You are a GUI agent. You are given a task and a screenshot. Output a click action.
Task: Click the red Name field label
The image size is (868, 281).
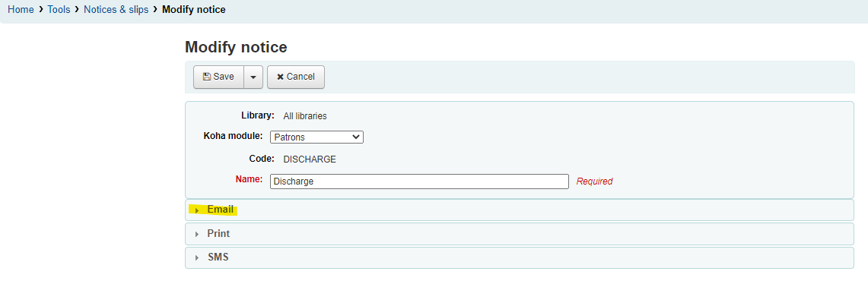click(249, 179)
